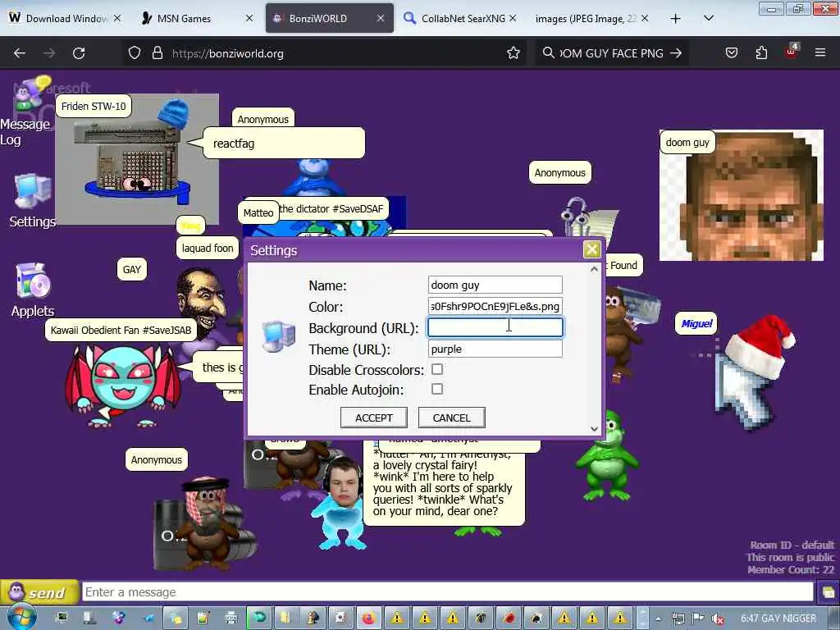Click the Amethyst crystal fairy speech bubble
The image size is (840, 630).
click(x=444, y=482)
